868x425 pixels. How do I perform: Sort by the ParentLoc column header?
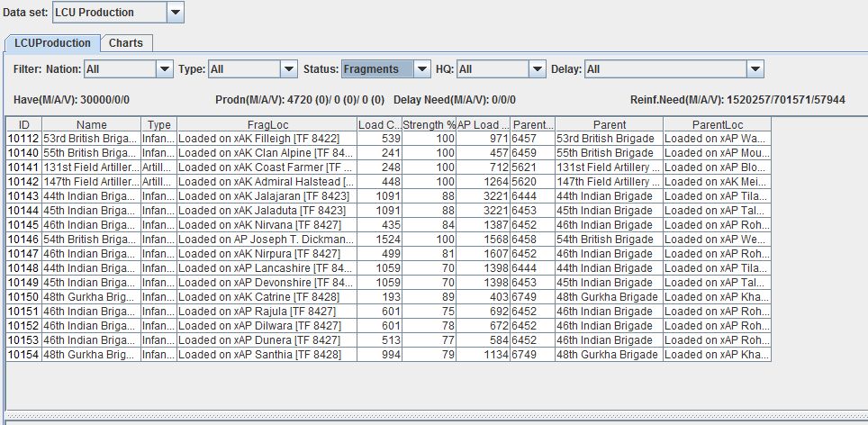click(x=717, y=124)
